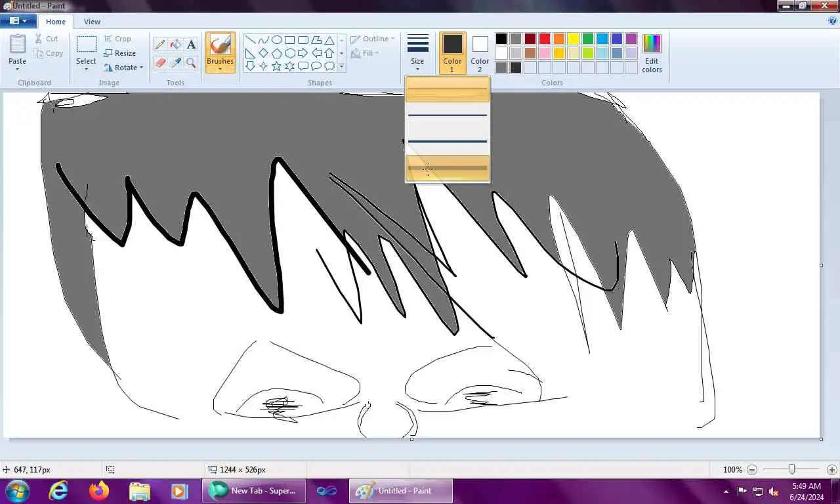Choose the Left arrow shape
Viewport: 840px width, 504px height.
[316, 53]
